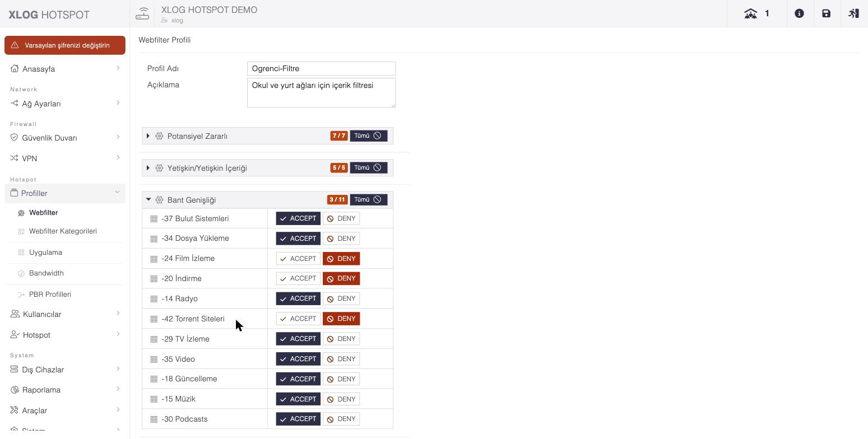
Task: Set -24 Film İzleme to ACCEPT
Action: (x=298, y=259)
